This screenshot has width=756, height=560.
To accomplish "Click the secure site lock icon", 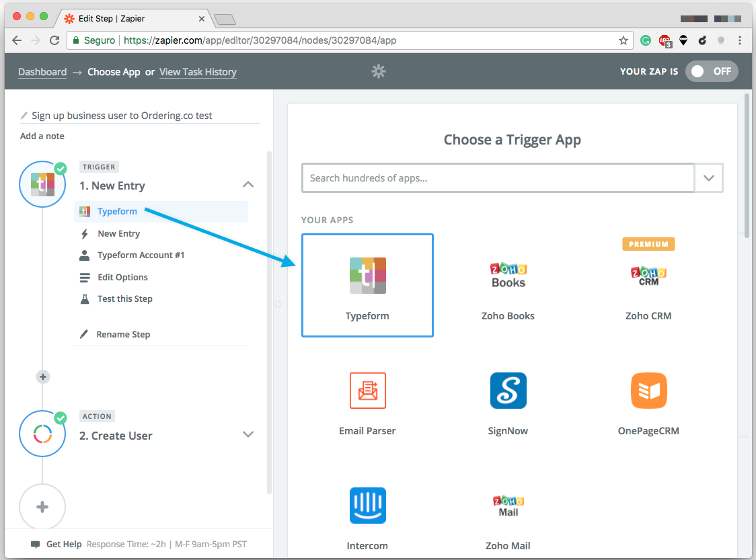I will click(x=76, y=40).
